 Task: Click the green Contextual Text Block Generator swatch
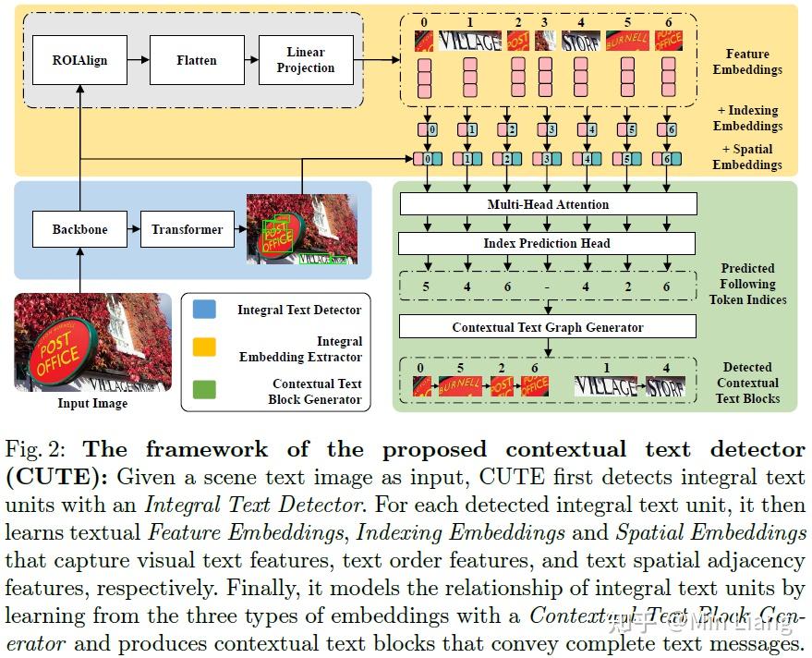204,390
